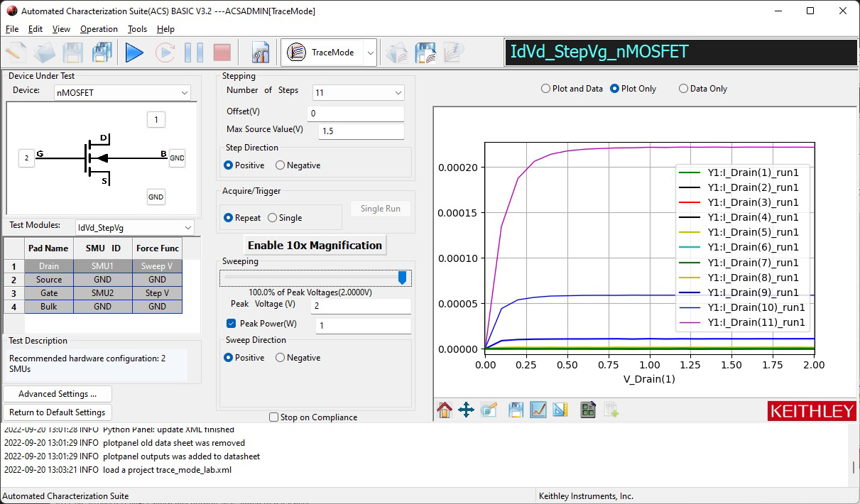The height and width of the screenshot is (504, 860).
Task: Click Enable 10x Magnification button
Action: 315,245
